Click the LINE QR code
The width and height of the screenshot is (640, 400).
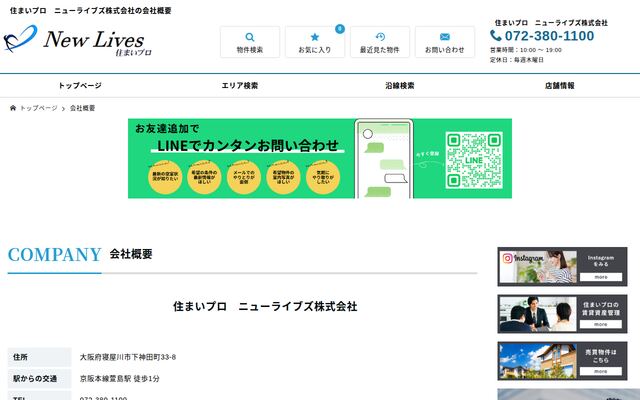(x=474, y=160)
